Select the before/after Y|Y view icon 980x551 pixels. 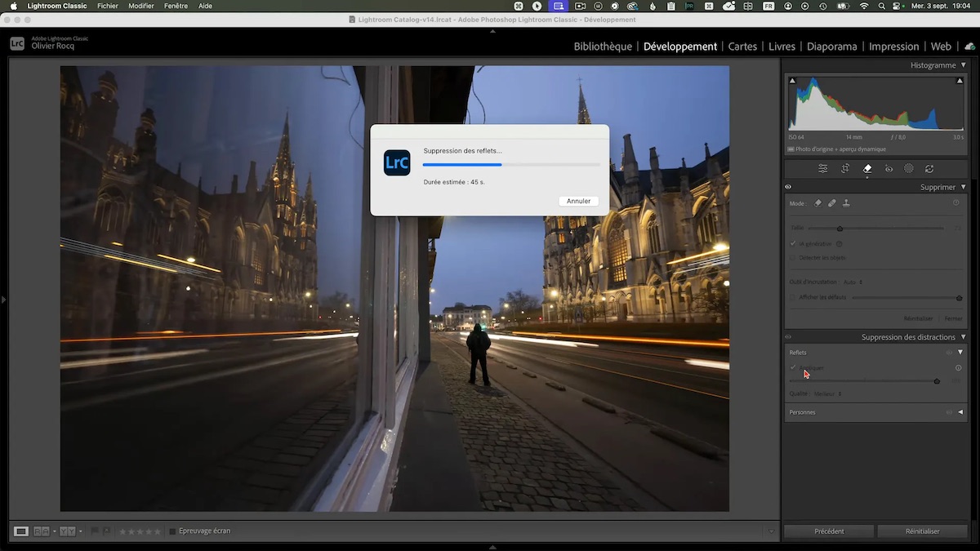click(x=68, y=531)
